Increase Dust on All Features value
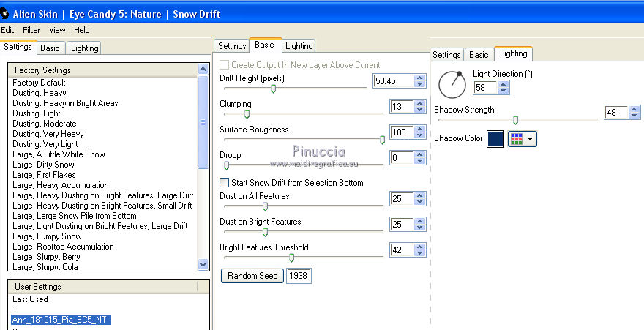 click(x=419, y=195)
